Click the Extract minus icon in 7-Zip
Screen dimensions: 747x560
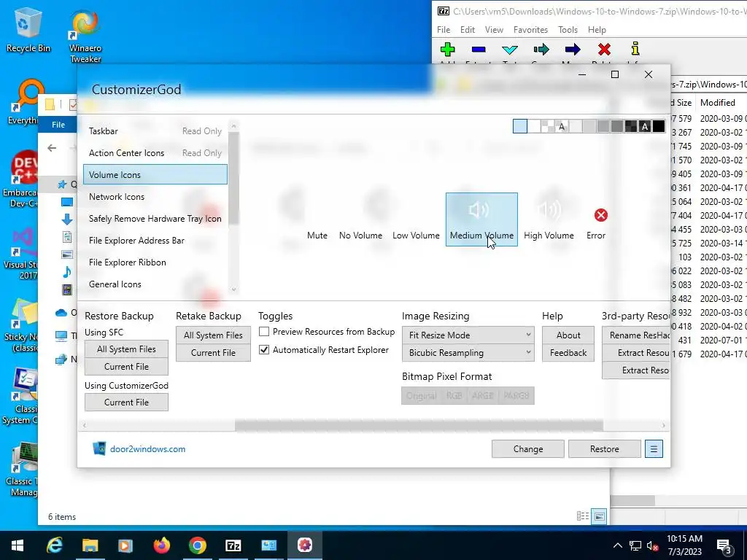click(x=479, y=49)
